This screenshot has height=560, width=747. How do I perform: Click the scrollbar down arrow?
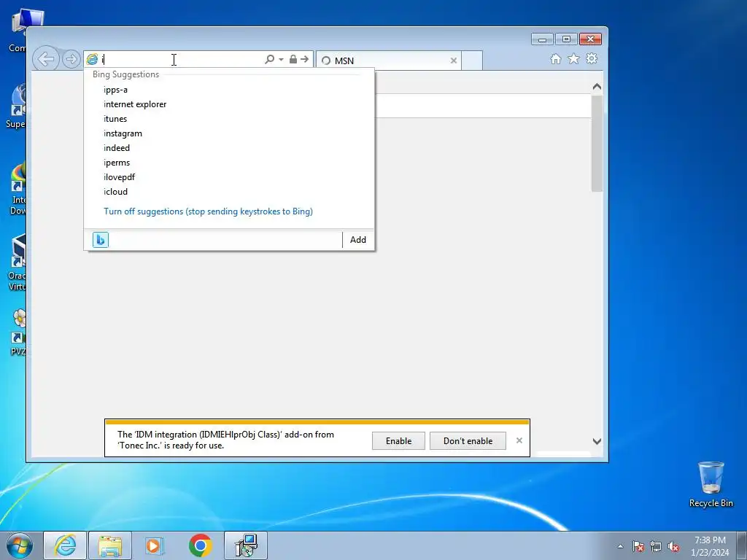(597, 441)
